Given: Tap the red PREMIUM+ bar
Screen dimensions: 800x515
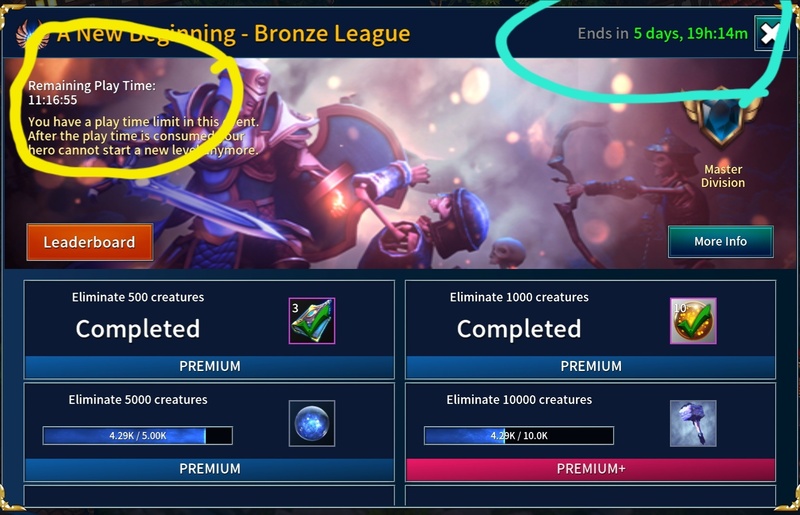Looking at the screenshot, I should (x=591, y=469).
